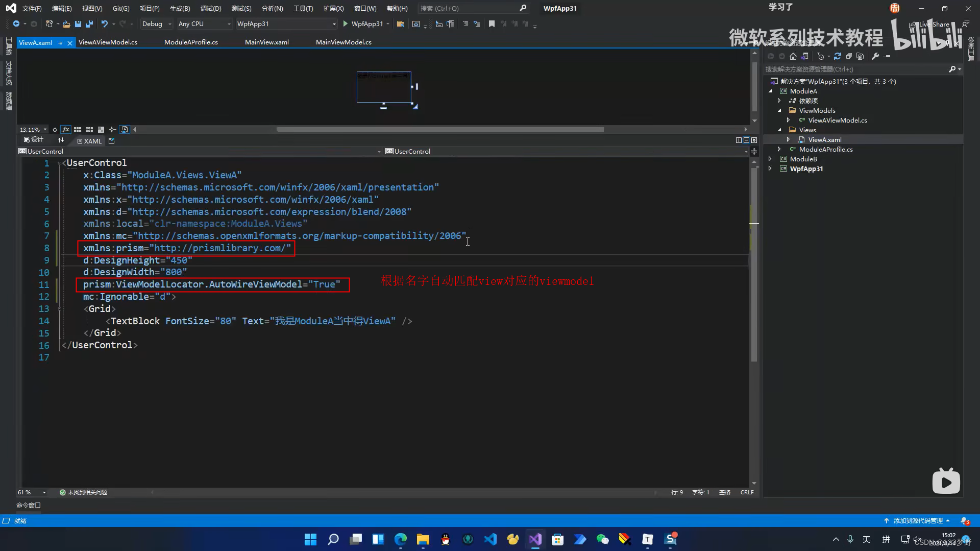The image size is (980, 551).
Task: Switch to the ViewAViewModel.cs tab
Action: point(108,42)
